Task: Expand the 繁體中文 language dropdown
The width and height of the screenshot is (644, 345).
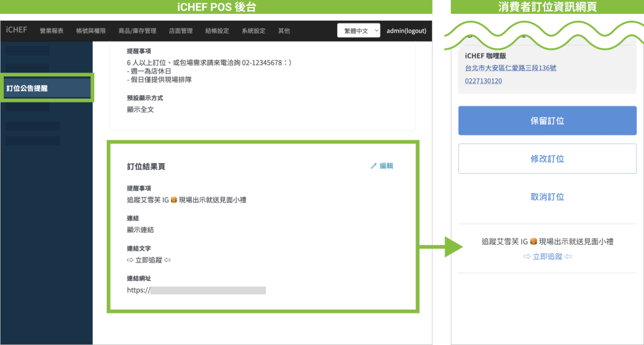Action: [358, 30]
